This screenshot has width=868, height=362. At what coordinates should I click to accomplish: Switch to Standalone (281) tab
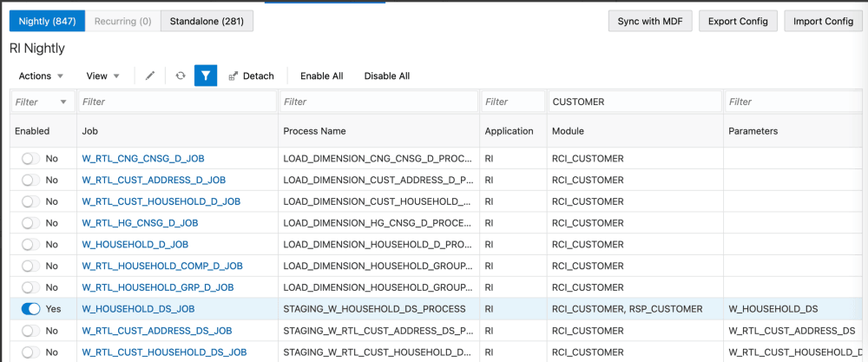coord(207,22)
